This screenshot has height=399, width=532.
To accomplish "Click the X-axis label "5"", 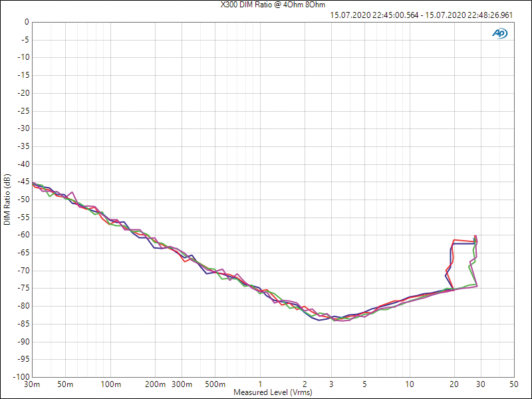I will pyautogui.click(x=364, y=384).
